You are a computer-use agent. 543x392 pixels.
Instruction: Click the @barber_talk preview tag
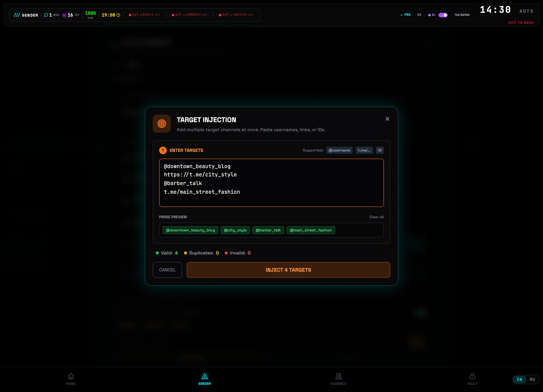point(268,230)
